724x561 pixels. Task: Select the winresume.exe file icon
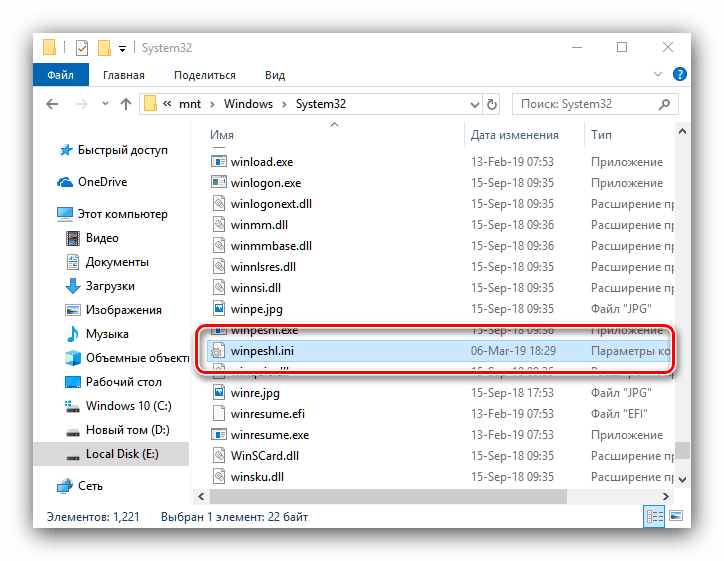[x=219, y=434]
